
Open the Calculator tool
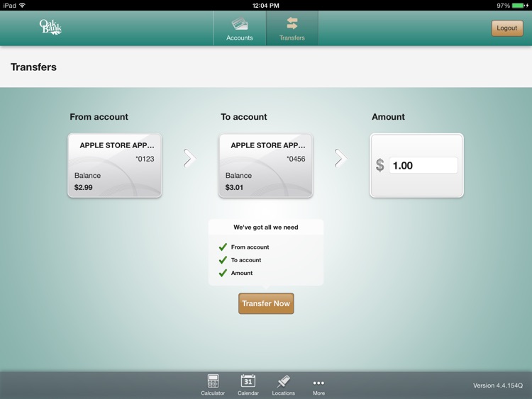click(213, 385)
